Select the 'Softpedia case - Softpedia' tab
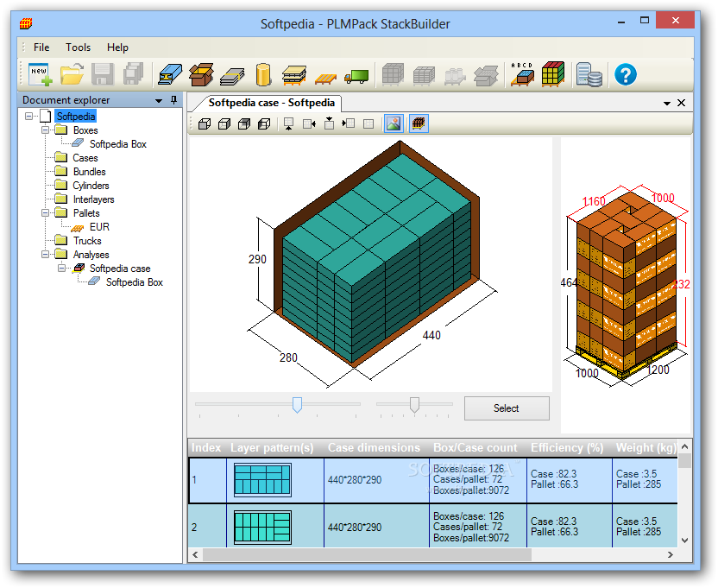This screenshot has width=718, height=588. point(272,103)
